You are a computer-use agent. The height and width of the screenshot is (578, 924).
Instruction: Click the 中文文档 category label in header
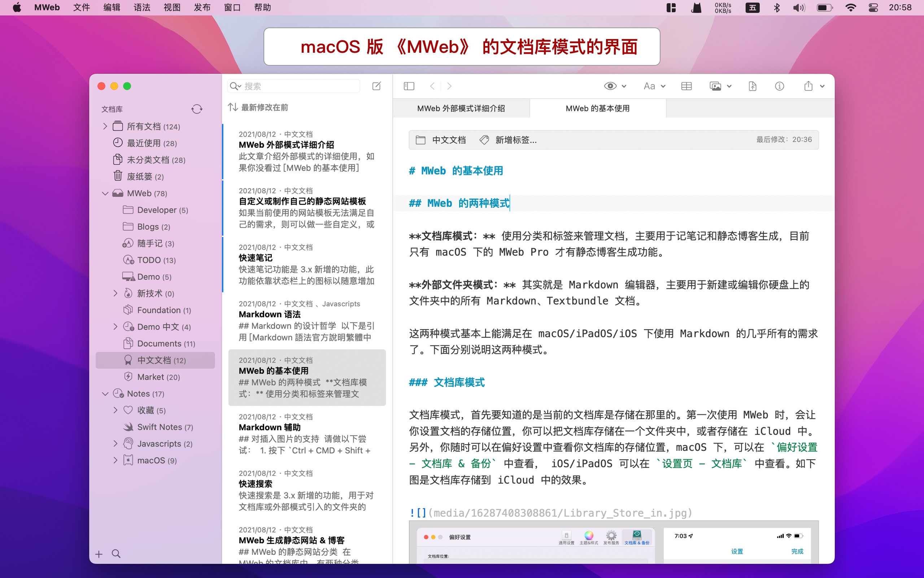[x=449, y=140]
